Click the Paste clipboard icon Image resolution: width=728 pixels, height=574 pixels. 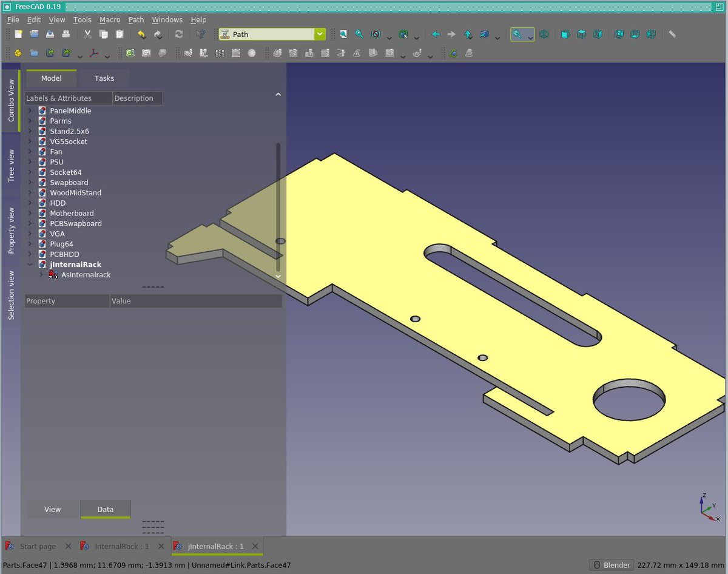pyautogui.click(x=120, y=35)
